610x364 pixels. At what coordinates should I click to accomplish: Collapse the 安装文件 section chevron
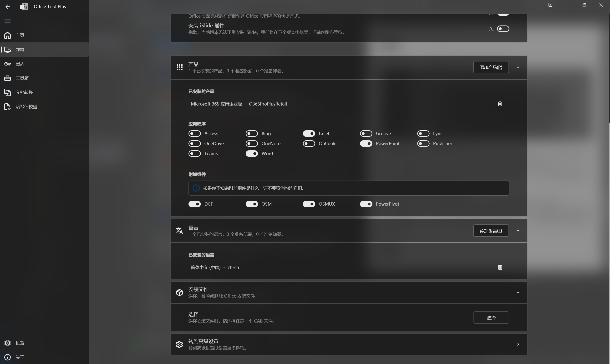tap(518, 292)
